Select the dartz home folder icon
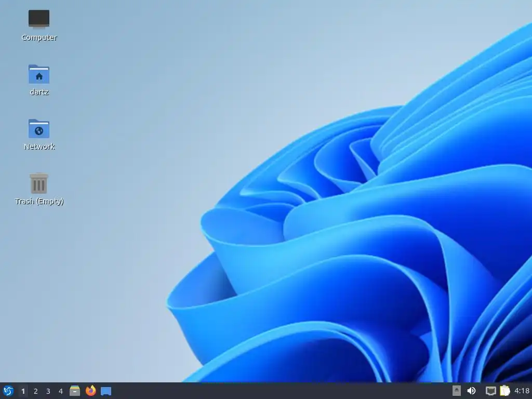Screen dimensions: 532x399 tap(39, 74)
